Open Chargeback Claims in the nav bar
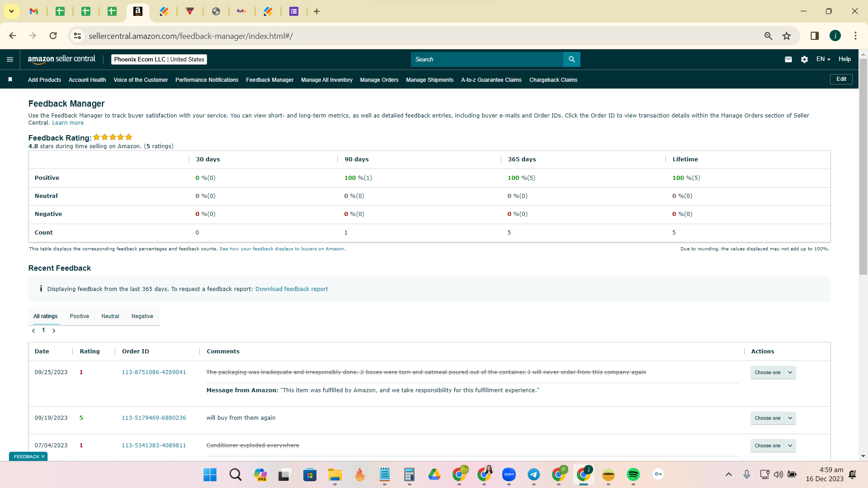The height and width of the screenshot is (488, 868). pyautogui.click(x=553, y=80)
